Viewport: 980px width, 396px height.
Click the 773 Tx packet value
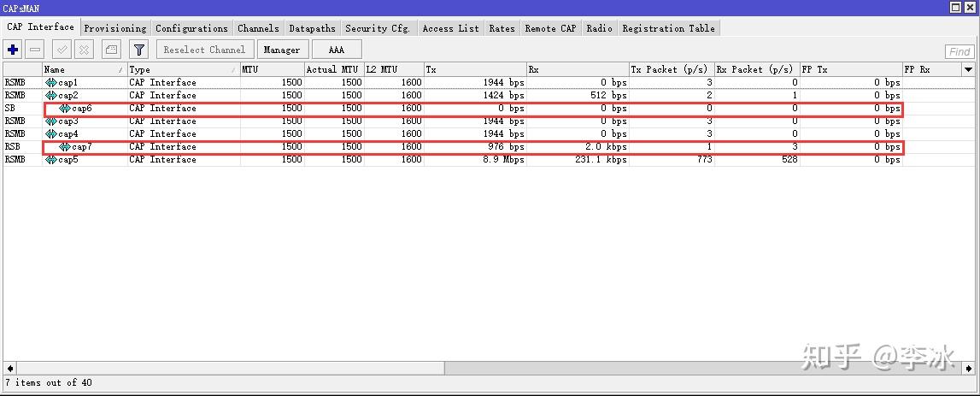704,160
